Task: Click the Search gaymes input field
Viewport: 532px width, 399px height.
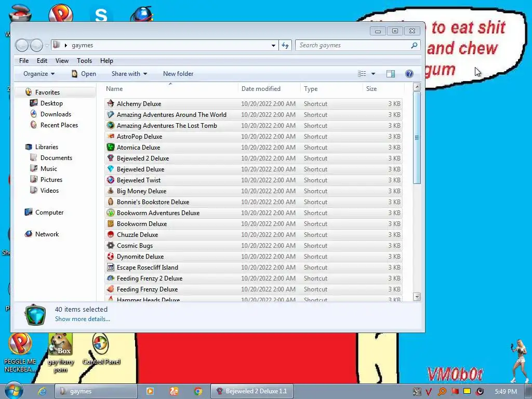Action: click(x=357, y=45)
